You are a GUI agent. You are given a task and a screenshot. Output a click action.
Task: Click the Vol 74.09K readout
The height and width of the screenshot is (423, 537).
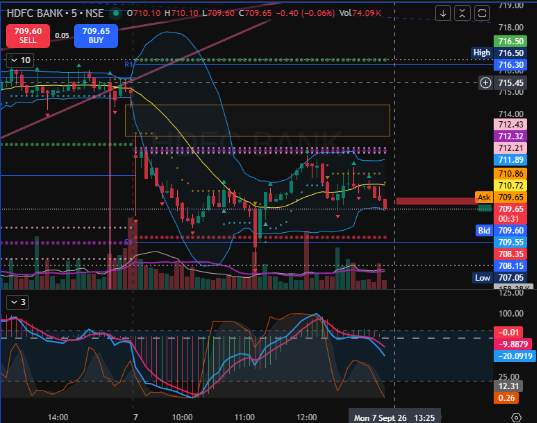(360, 13)
